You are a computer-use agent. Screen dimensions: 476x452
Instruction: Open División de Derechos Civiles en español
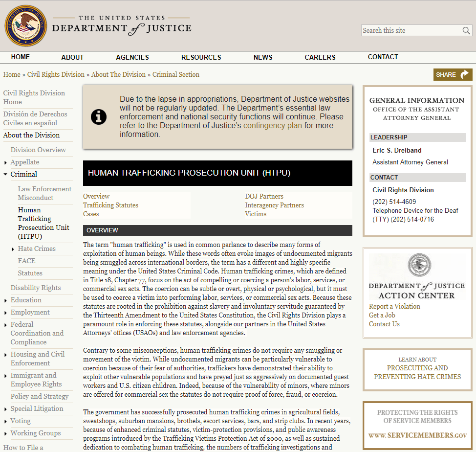[35, 118]
